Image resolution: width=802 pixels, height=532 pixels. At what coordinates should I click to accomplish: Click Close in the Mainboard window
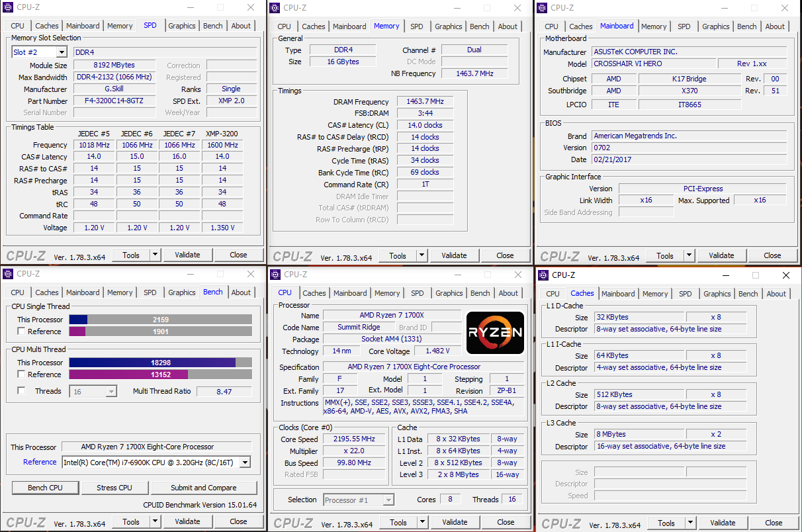tap(772, 255)
